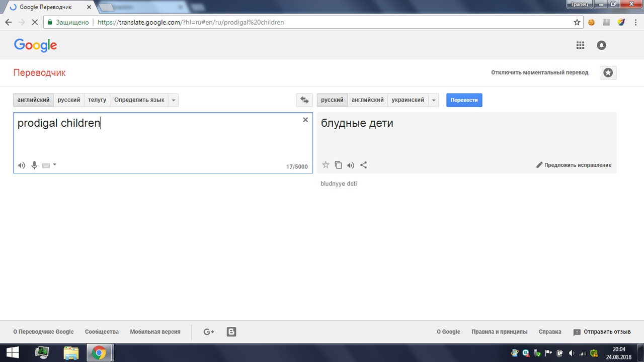
Task: Click the Chrome taskbar icon
Action: (99, 353)
